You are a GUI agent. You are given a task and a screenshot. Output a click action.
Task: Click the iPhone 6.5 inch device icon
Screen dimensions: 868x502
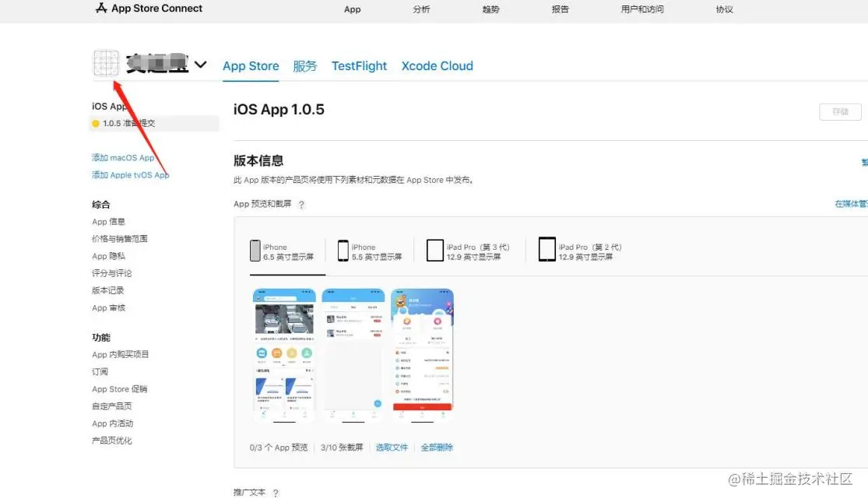(255, 251)
